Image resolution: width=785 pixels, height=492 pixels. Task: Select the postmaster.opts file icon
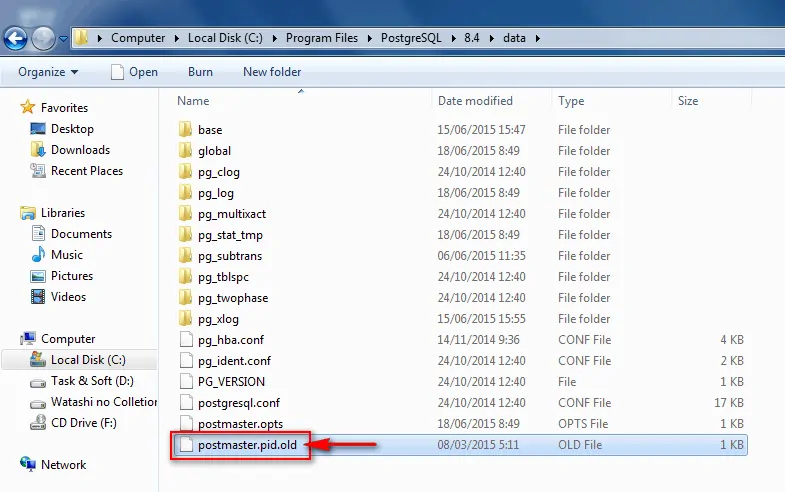[186, 423]
